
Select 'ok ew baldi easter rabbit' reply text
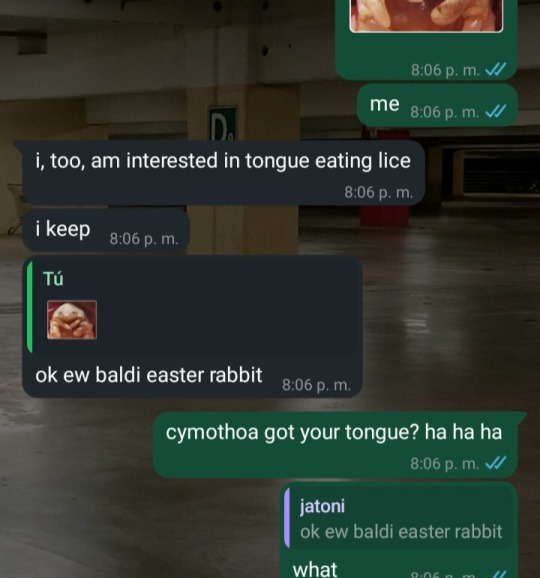tap(149, 375)
